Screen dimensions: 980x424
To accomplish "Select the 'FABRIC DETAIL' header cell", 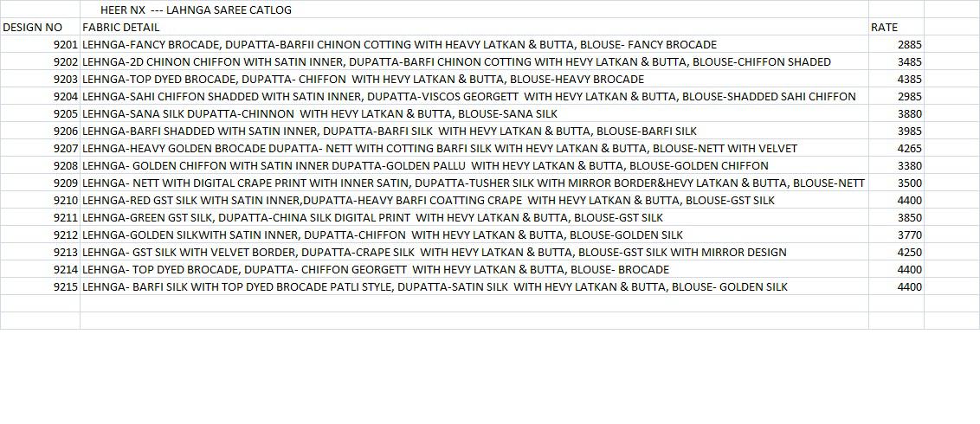I will point(121,28).
